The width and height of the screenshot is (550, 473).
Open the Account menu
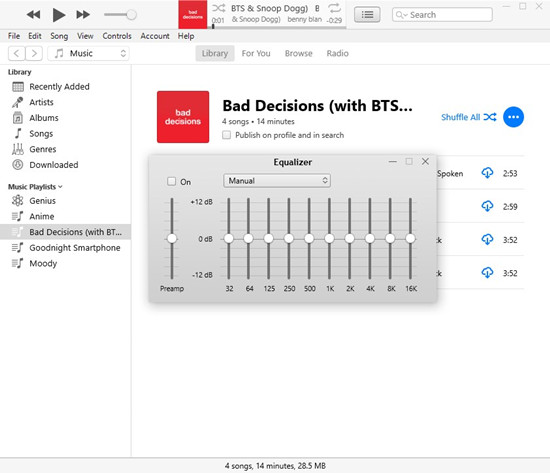pos(155,36)
